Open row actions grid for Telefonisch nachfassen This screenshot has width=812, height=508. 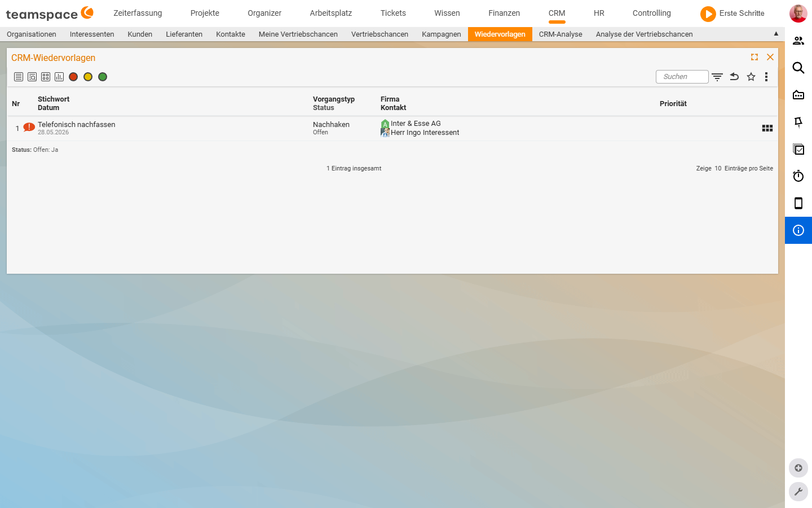pos(767,128)
